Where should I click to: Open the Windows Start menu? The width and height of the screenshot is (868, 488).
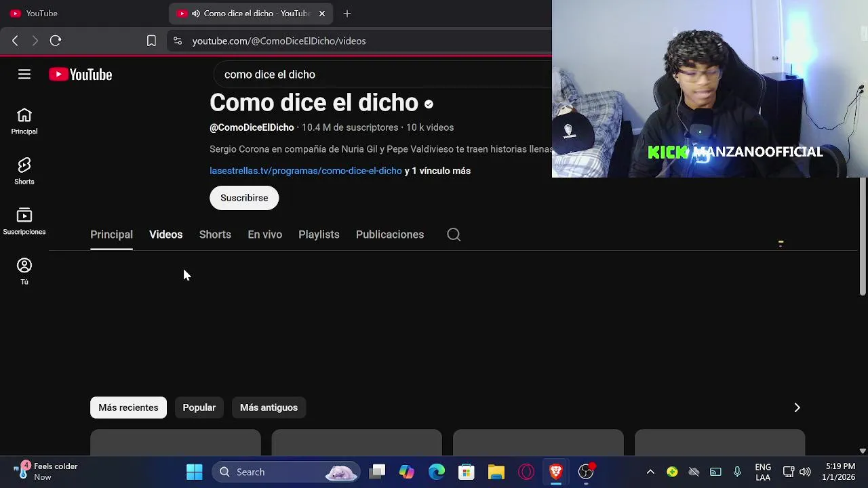195,472
